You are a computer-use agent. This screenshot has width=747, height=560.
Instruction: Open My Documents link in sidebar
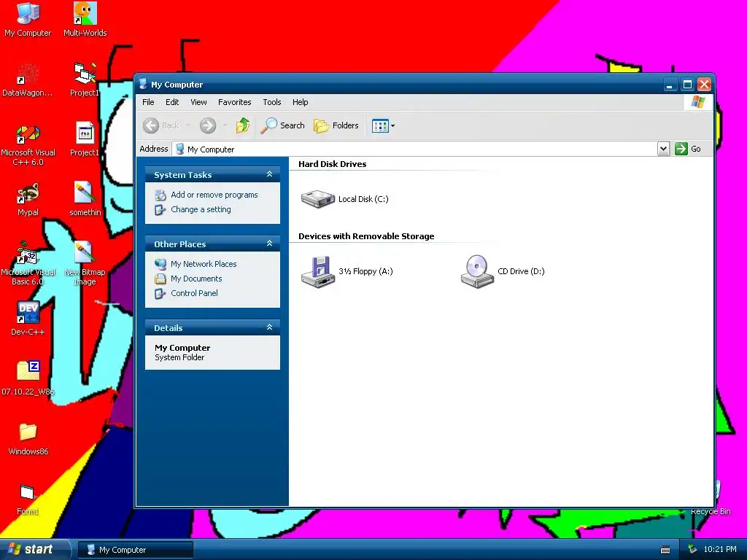pyautogui.click(x=196, y=279)
